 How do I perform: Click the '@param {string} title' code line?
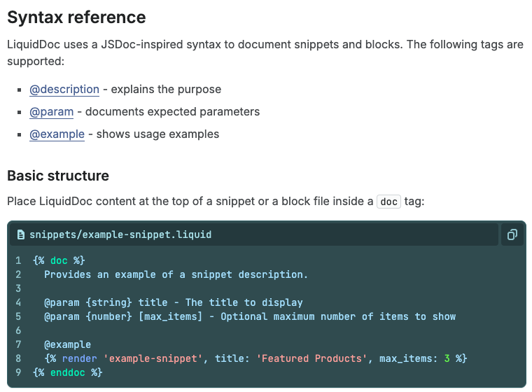pyautogui.click(x=174, y=302)
